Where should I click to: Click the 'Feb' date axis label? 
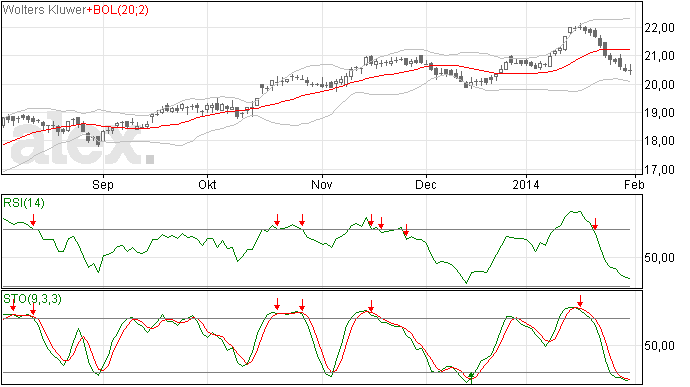[634, 184]
